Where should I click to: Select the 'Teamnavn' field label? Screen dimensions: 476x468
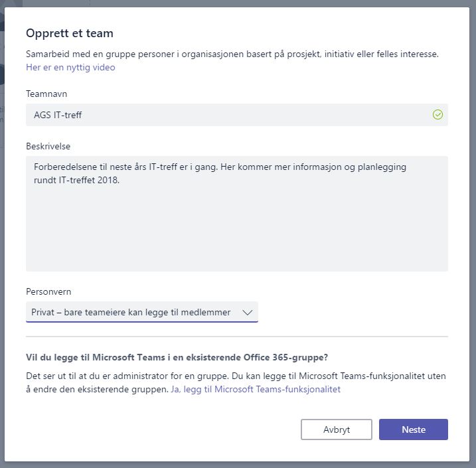click(x=46, y=94)
